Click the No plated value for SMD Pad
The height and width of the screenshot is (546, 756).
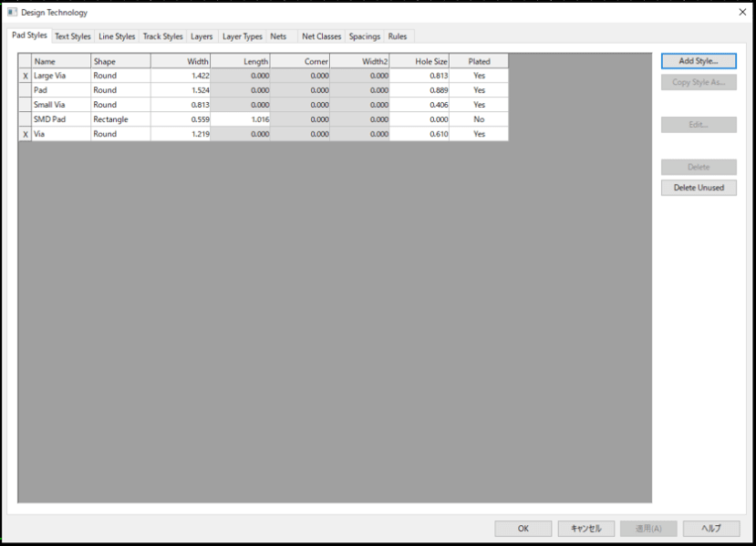tap(479, 119)
